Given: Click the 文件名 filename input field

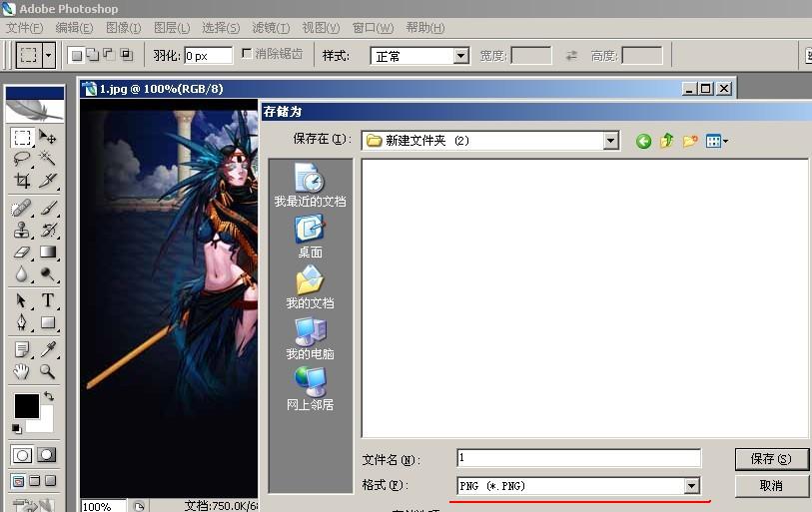Looking at the screenshot, I should pos(579,458).
